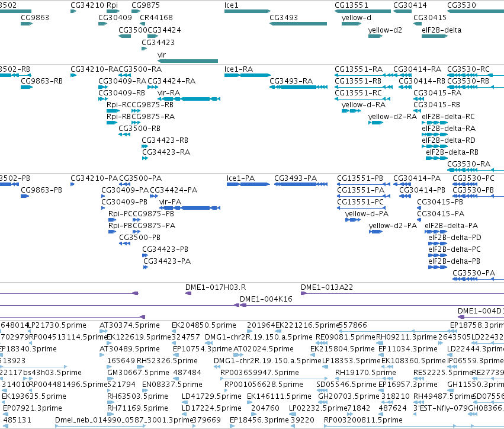
Task: Click the CG3530-RA transcript label
Action: 468,164
